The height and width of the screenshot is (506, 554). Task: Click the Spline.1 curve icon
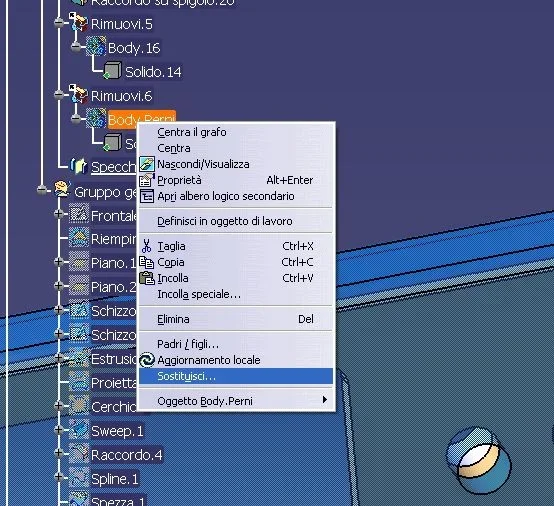[x=79, y=477]
